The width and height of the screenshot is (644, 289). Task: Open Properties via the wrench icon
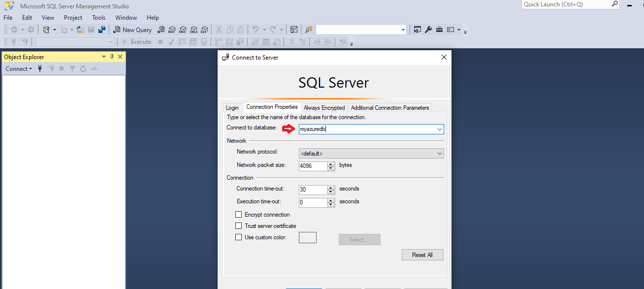click(428, 30)
